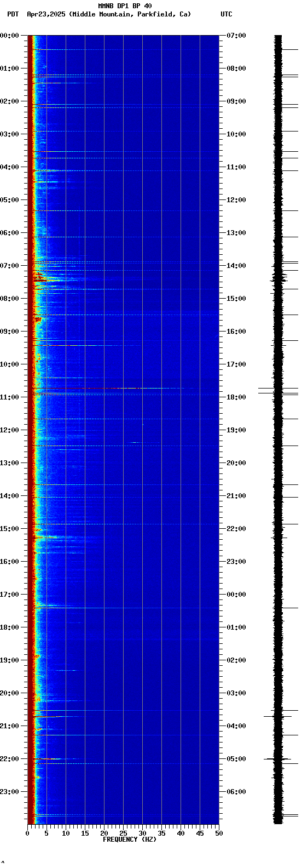Click the UTC time label "19:00"
This screenshot has width=302, height=868.
coord(236,430)
